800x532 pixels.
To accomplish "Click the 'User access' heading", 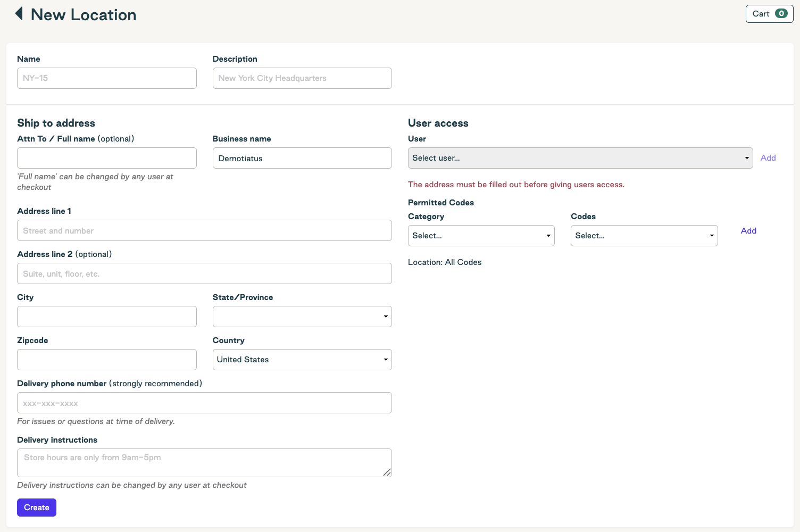I will (x=438, y=123).
